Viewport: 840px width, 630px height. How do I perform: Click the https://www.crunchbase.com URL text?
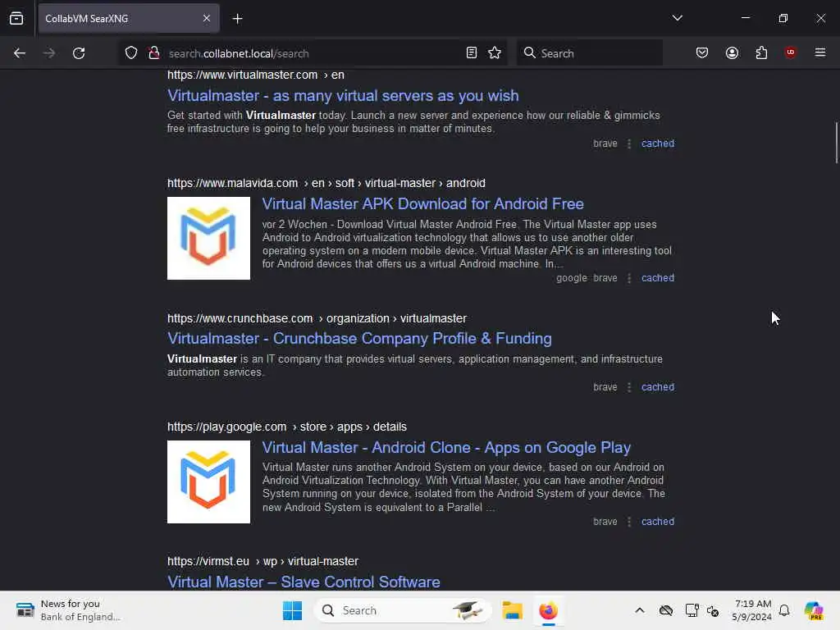tap(240, 318)
